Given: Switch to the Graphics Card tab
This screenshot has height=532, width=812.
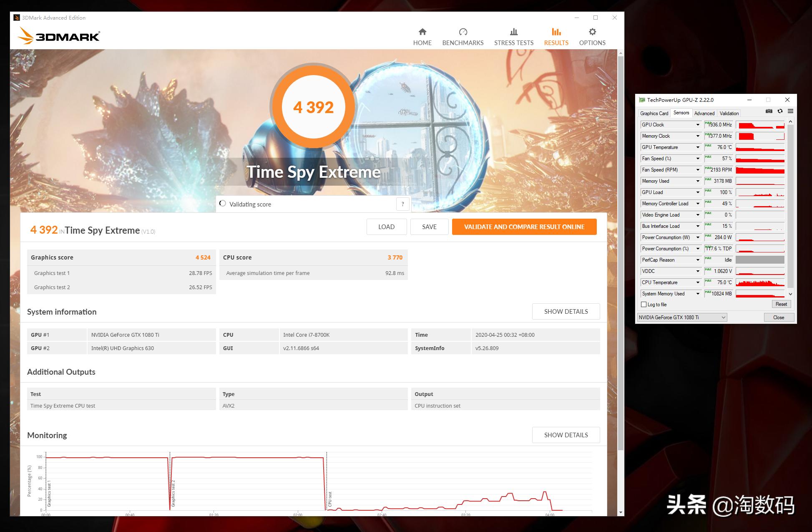Looking at the screenshot, I should (x=654, y=113).
